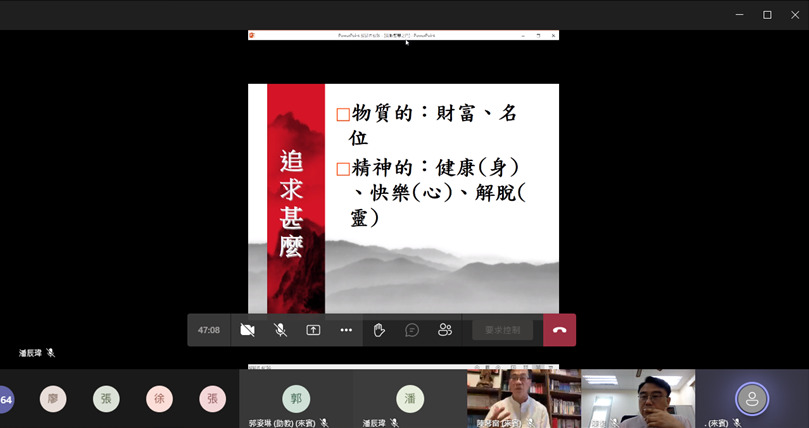Select the anonymous guest avatar tile
The height and width of the screenshot is (428, 809).
point(752,399)
